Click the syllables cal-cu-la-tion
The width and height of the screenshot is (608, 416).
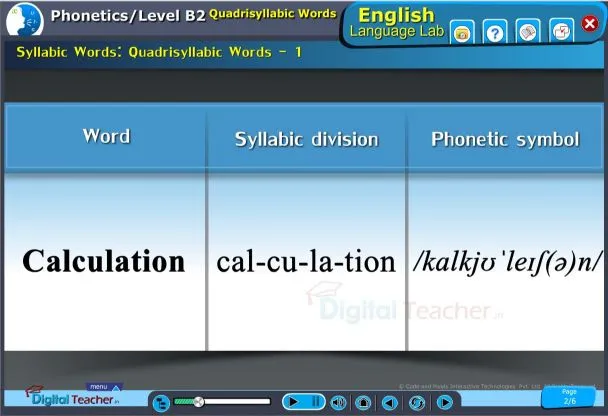(x=306, y=262)
